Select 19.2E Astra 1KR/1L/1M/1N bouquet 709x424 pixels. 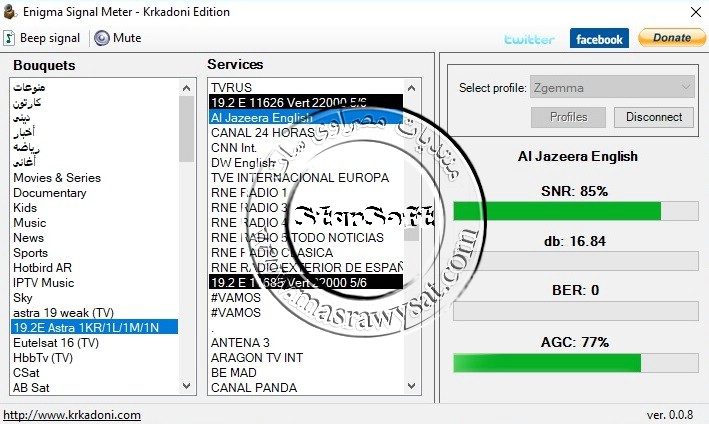pyautogui.click(x=94, y=327)
